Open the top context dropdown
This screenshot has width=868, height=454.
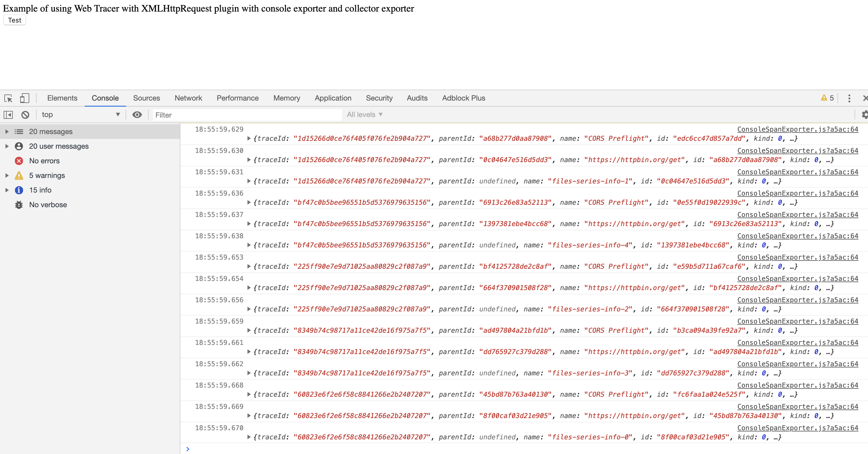pyautogui.click(x=80, y=115)
